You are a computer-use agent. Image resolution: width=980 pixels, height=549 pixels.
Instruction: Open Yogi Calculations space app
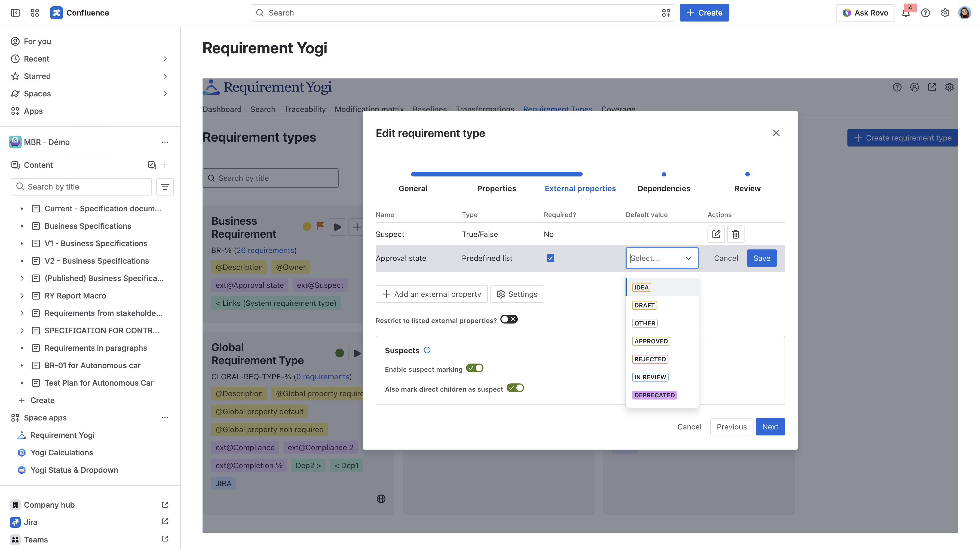click(x=62, y=452)
